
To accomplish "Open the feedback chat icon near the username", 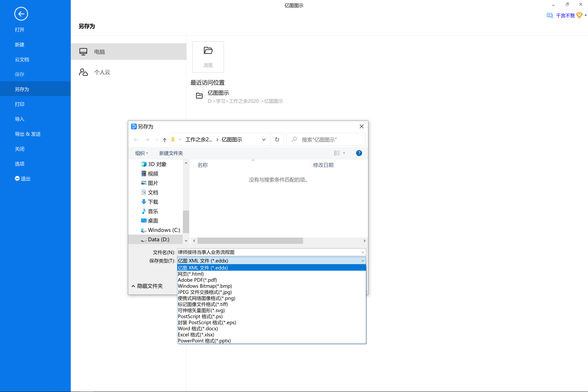I will pos(550,15).
